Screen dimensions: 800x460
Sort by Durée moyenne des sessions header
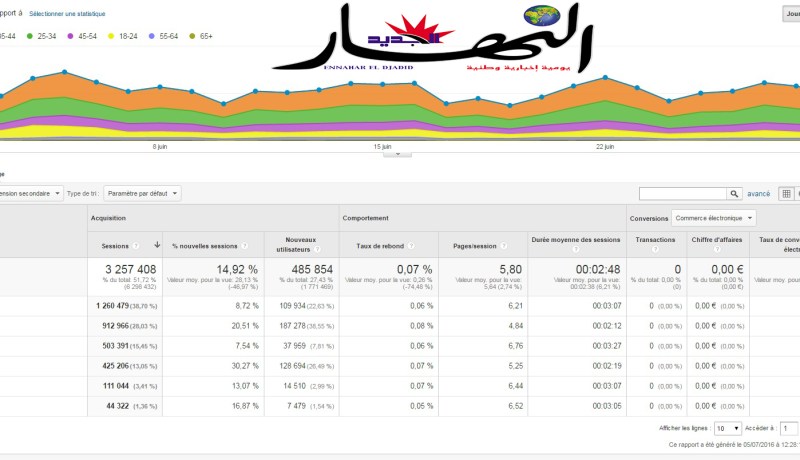[x=576, y=240]
